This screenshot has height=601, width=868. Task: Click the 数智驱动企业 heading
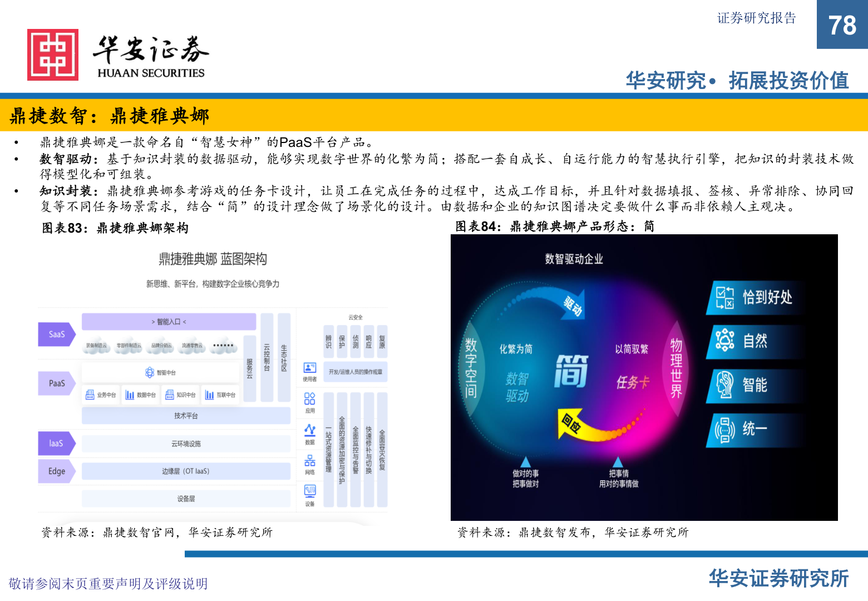tap(574, 259)
